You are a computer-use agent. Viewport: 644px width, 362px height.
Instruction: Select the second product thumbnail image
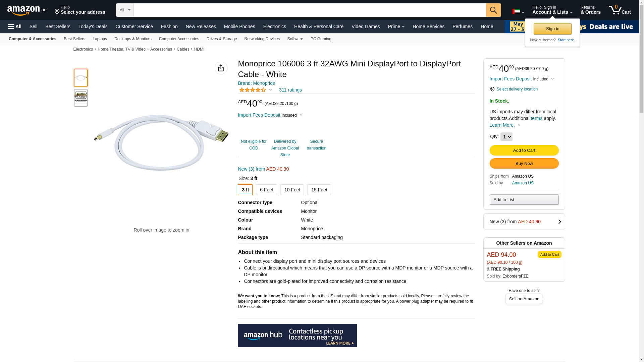pyautogui.click(x=81, y=98)
